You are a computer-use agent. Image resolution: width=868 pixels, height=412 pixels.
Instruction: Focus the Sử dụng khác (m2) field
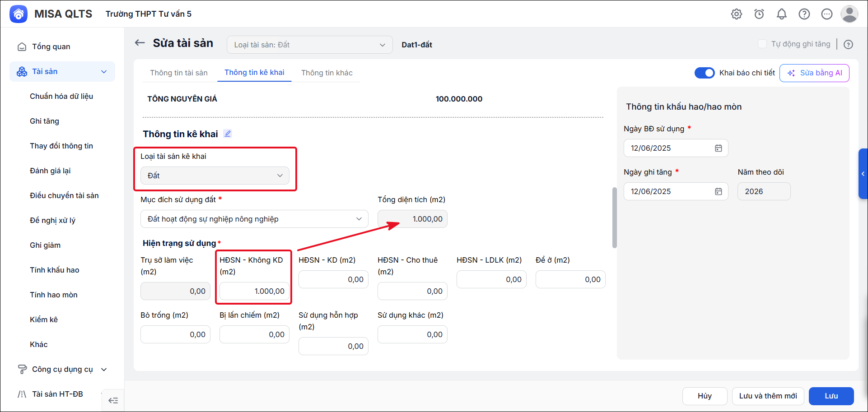tap(412, 334)
